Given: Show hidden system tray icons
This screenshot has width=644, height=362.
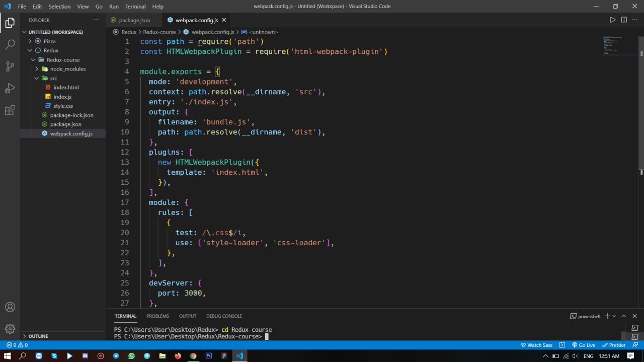Looking at the screenshot, I should point(545,356).
